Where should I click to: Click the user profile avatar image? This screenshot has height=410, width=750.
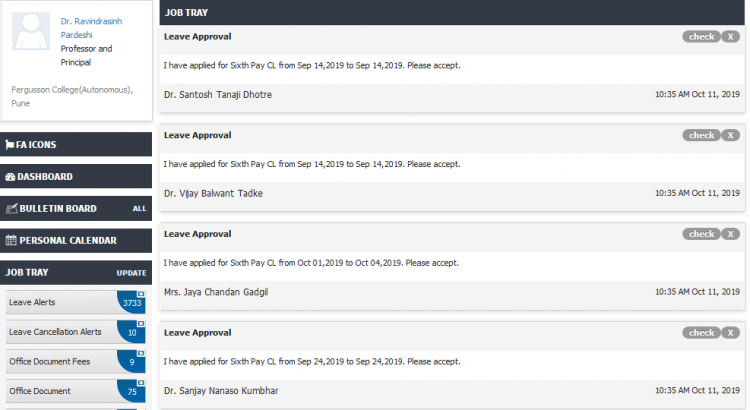click(31, 31)
